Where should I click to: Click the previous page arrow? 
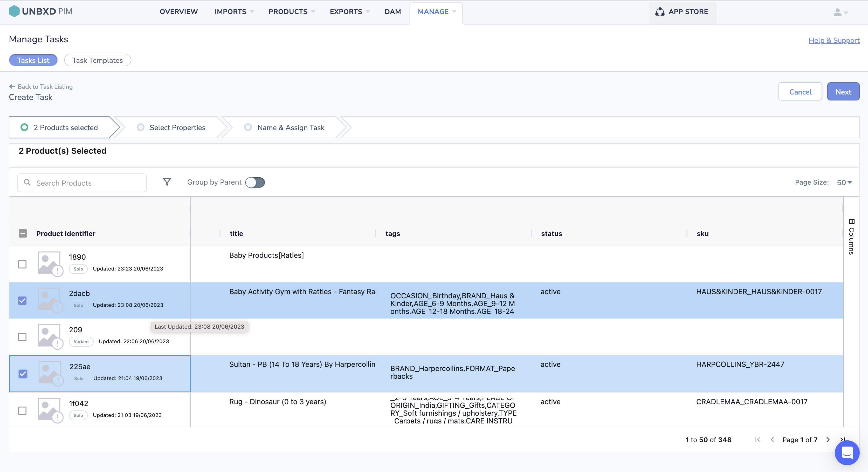pos(772,439)
